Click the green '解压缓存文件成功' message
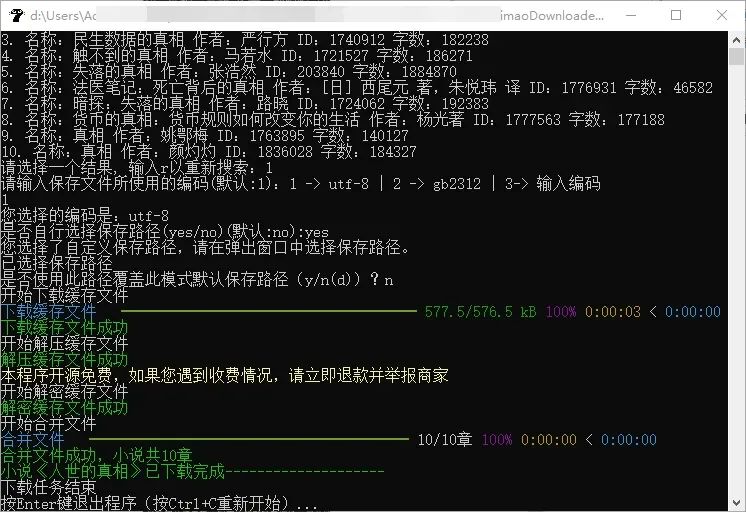Viewport: 746px width, 512px height. tap(65, 360)
